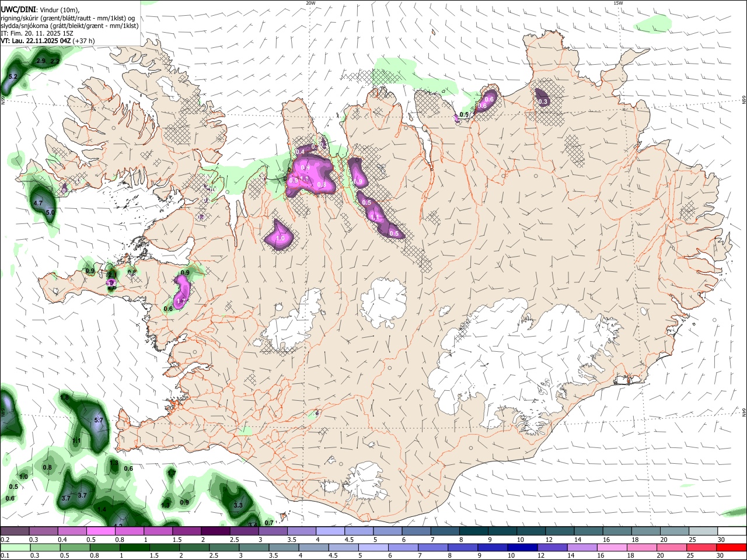
Task: Click the 0.1 label in rain legend
Action: coord(5,555)
